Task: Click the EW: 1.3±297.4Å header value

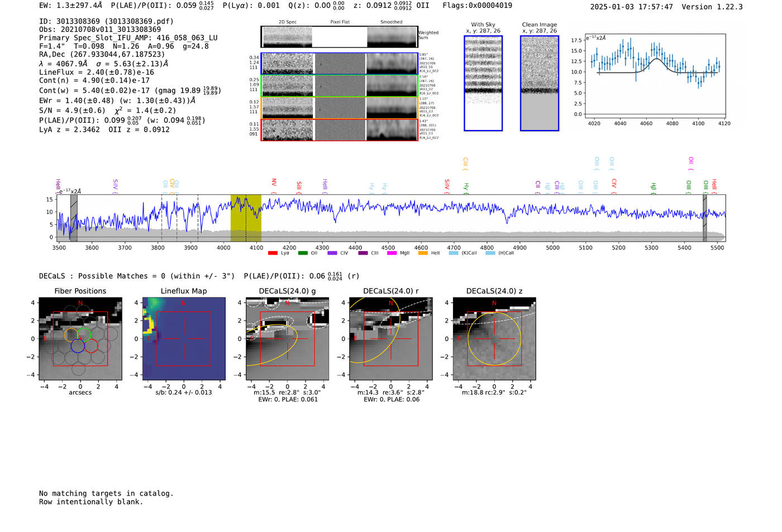Action: [x=70, y=6]
